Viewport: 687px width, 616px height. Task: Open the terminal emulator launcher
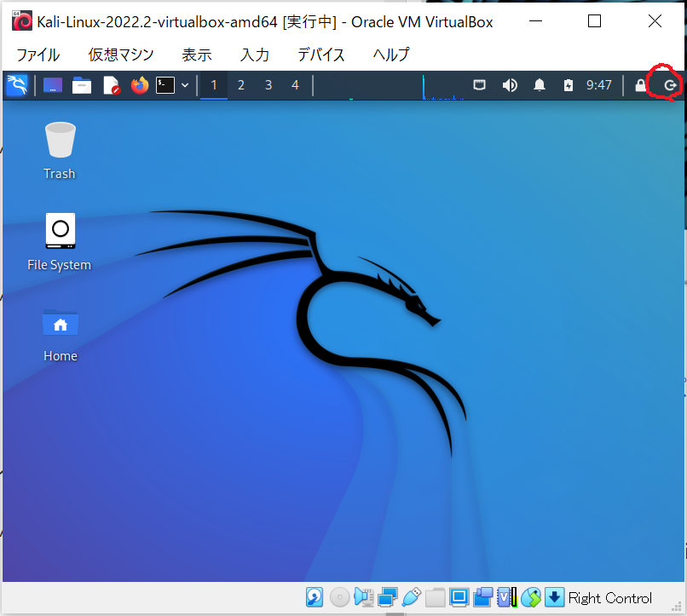coord(165,85)
